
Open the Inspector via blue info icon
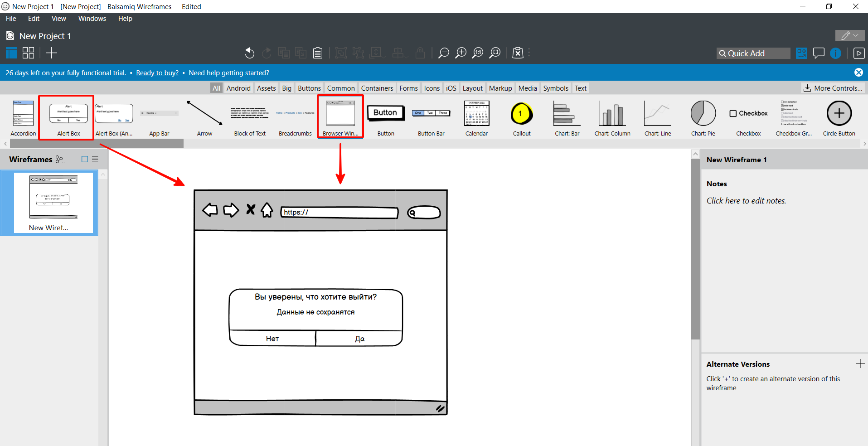pyautogui.click(x=835, y=53)
